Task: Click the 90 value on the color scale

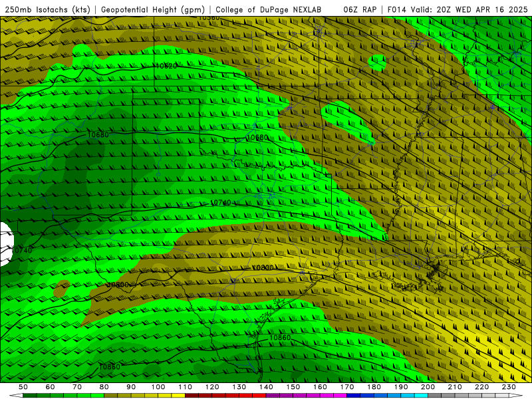Action: [x=131, y=387]
